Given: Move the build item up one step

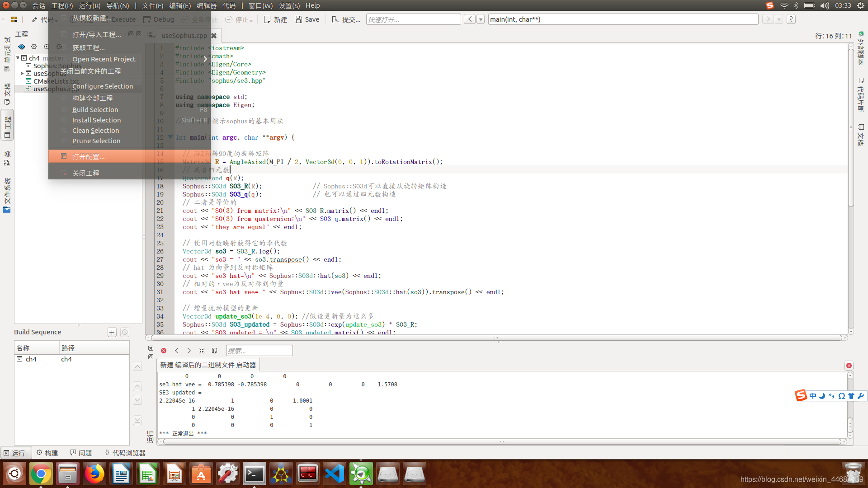Looking at the screenshot, I should tap(137, 386).
